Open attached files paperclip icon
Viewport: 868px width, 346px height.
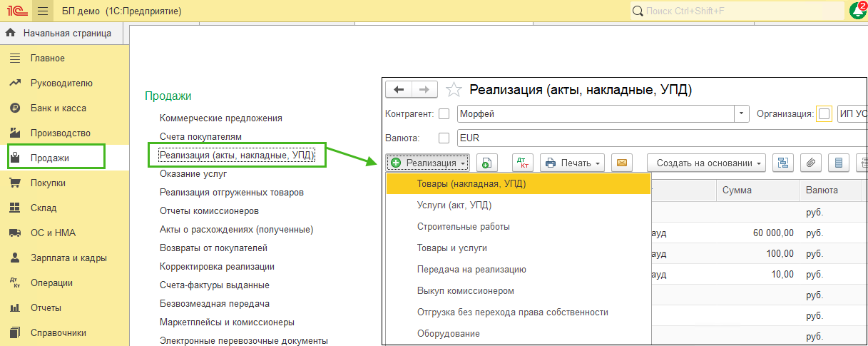pos(810,163)
